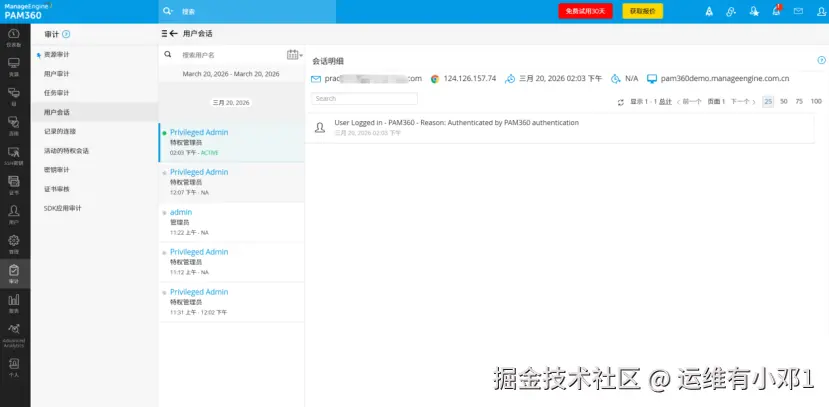The width and height of the screenshot is (829, 407).
Task: Open Advanced Analytics in the sidebar
Action: click(14, 335)
